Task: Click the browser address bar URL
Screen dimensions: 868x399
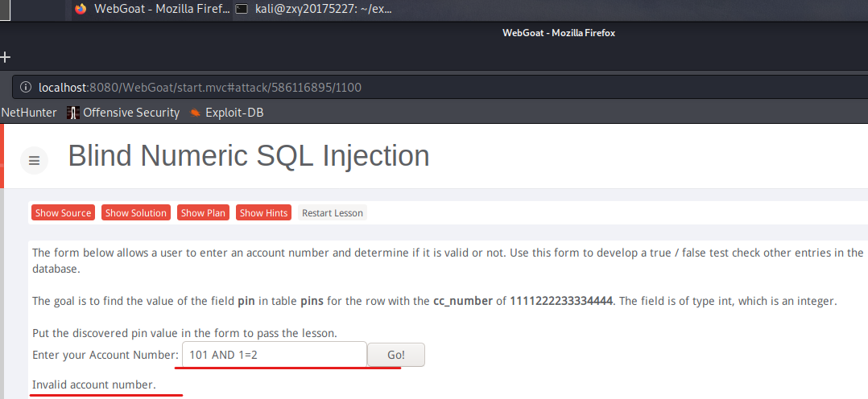Action: 200,88
